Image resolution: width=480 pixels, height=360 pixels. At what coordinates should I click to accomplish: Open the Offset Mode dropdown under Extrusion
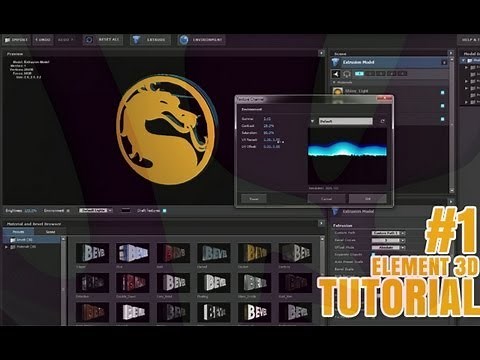tap(388, 248)
